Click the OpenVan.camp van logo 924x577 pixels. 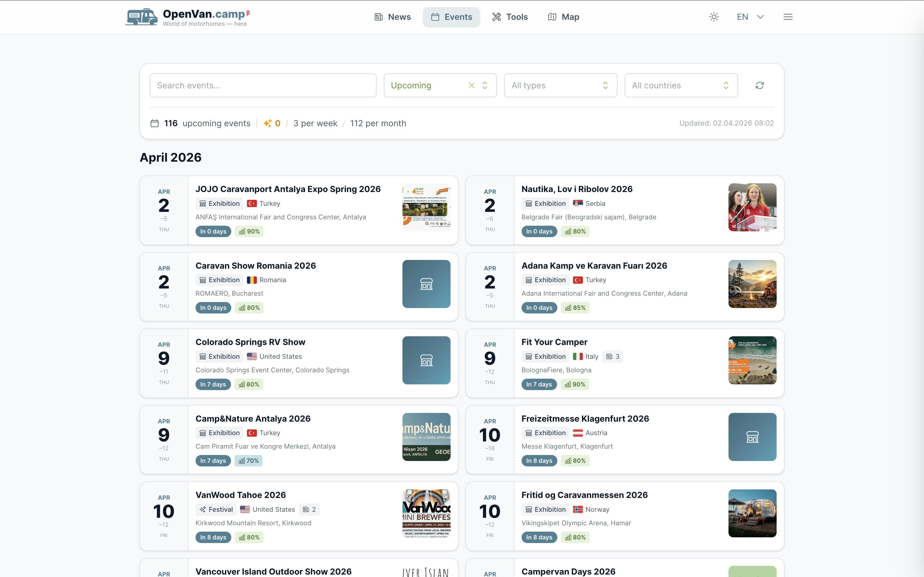tap(141, 17)
